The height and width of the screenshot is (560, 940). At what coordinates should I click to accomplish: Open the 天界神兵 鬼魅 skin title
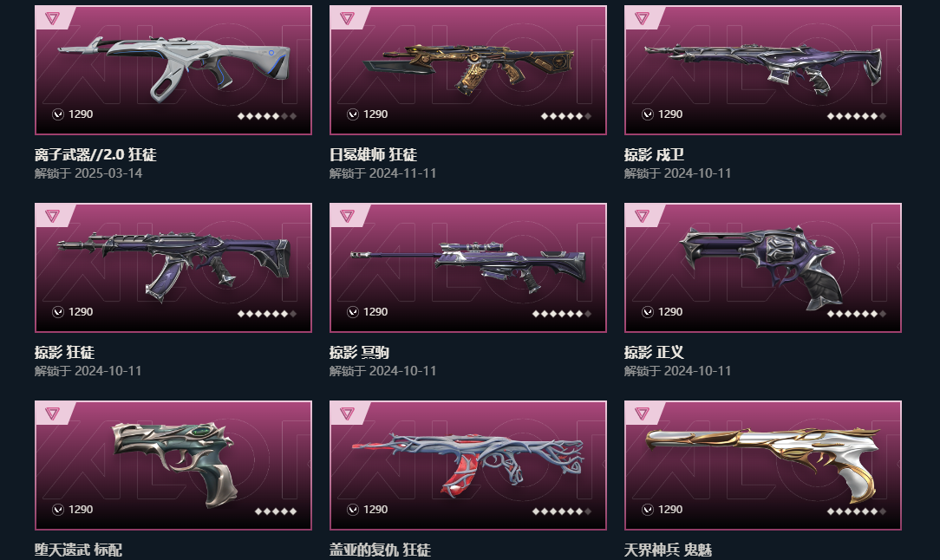click(x=668, y=550)
